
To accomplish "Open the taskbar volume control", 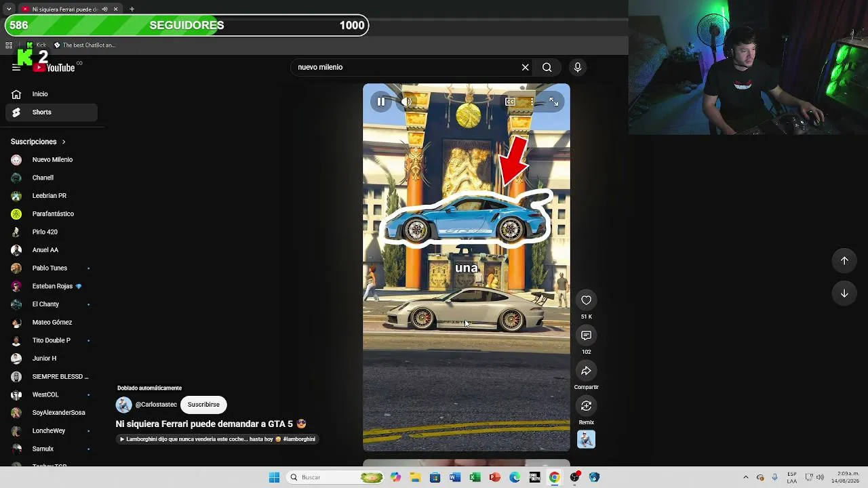I will [819, 477].
